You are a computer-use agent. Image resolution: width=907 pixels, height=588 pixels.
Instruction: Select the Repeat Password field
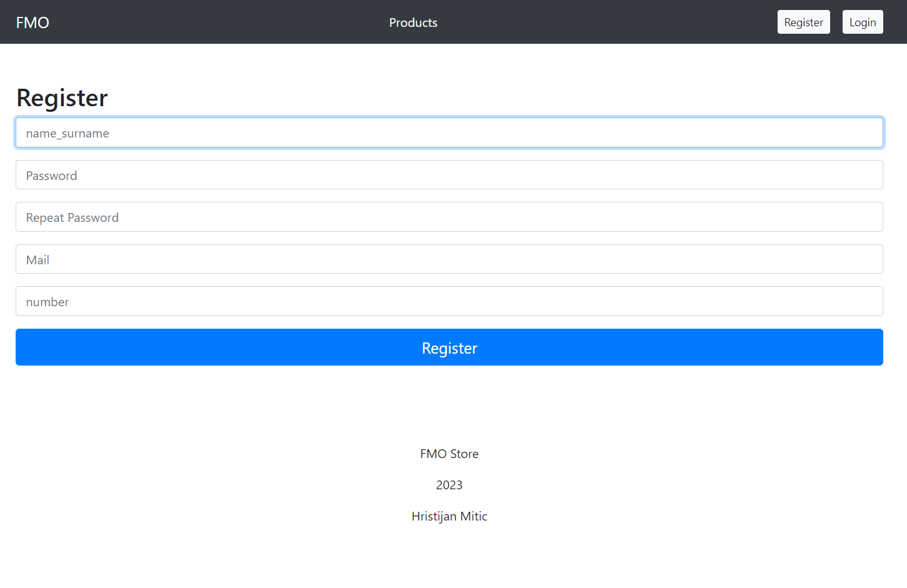[x=449, y=217]
